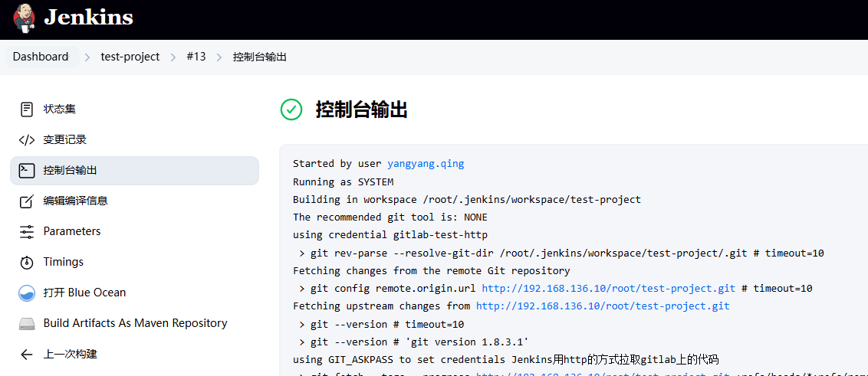Screen dimensions: 868x376
Task: Open user link yangyang.qing
Action: point(426,164)
